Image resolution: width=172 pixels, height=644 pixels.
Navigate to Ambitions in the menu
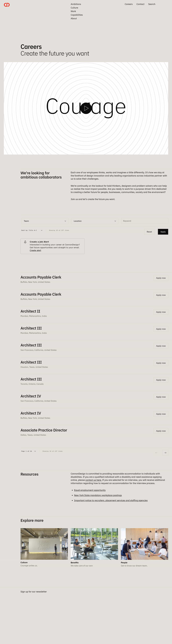[x=76, y=4]
